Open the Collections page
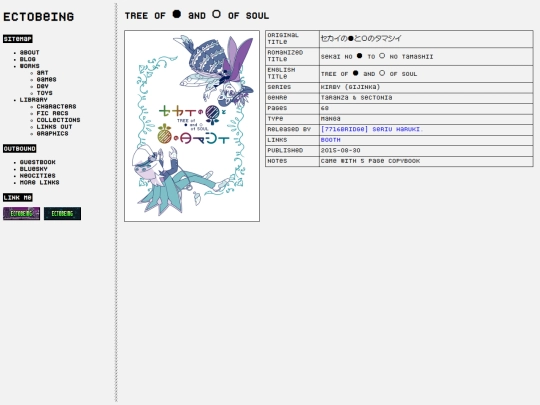 point(59,120)
